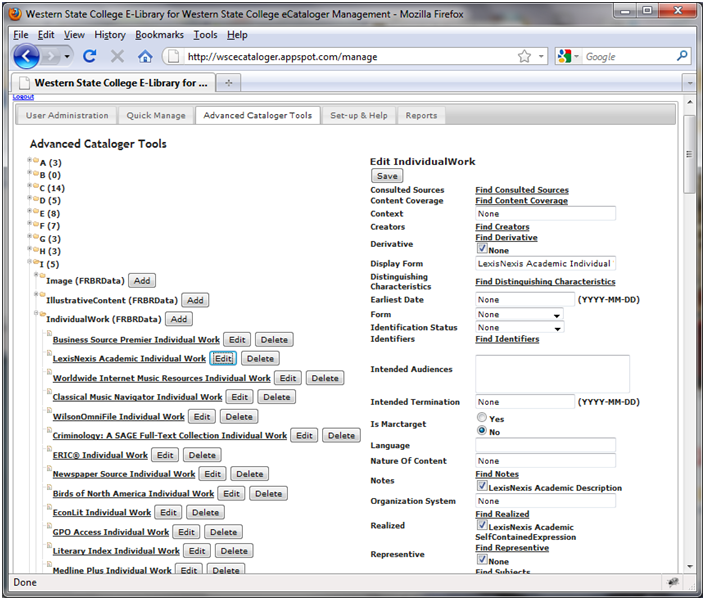Click the Intended Audiences text area
This screenshot has height=600, width=705.
pos(553,374)
